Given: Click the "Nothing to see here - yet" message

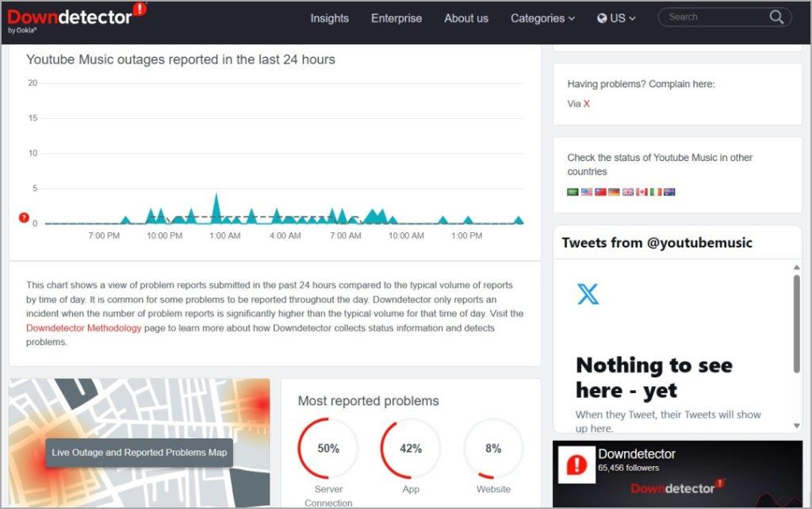Looking at the screenshot, I should coord(654,377).
